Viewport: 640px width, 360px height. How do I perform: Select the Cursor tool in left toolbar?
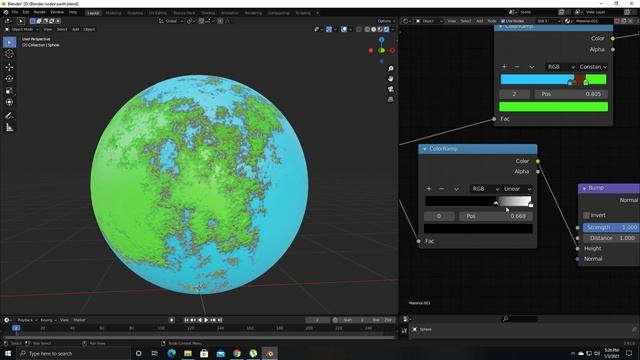pos(9,54)
